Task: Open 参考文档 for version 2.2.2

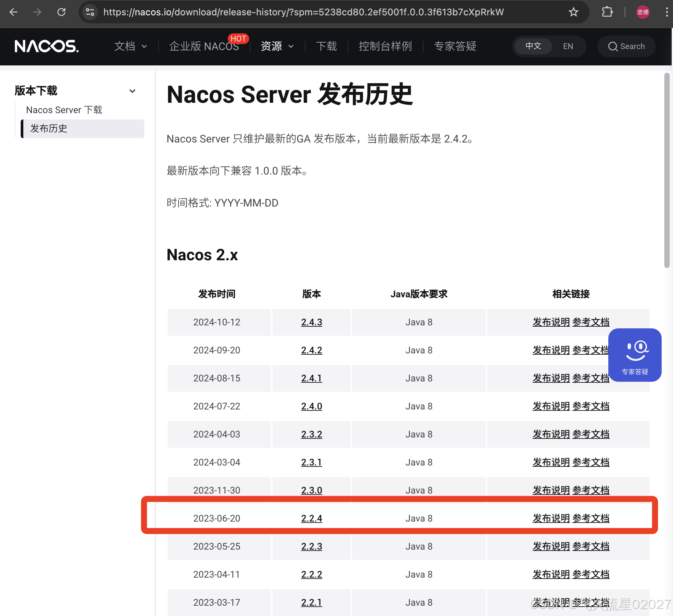Action: [591, 575]
